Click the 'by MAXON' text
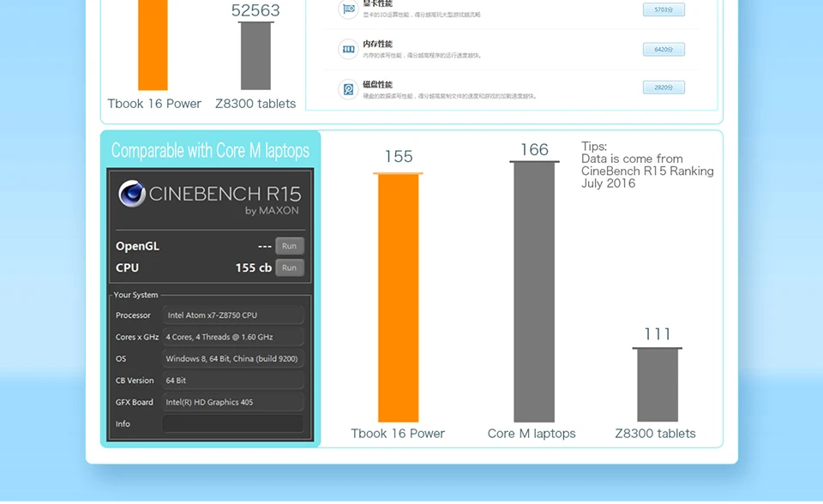Screen dimensions: 823x504 [272, 211]
